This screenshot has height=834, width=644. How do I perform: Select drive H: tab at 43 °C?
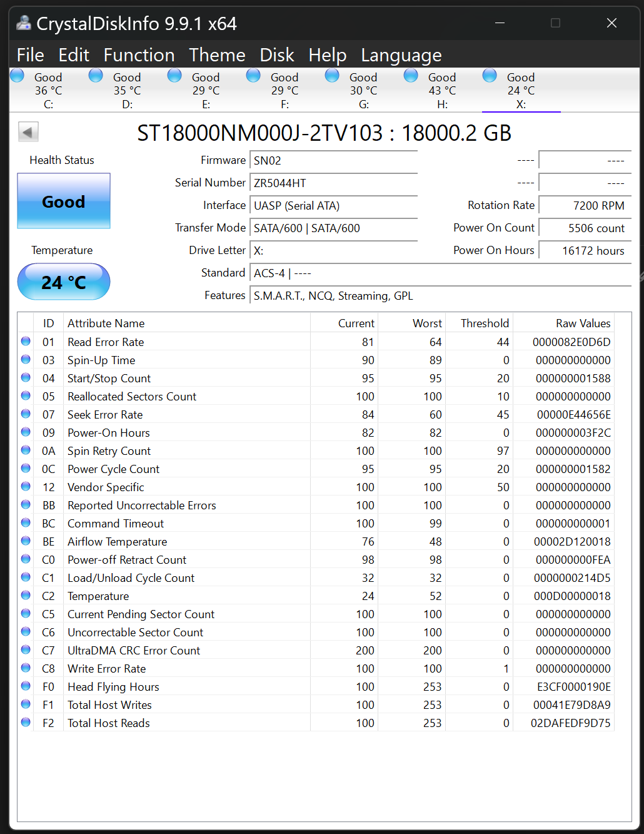pos(442,90)
